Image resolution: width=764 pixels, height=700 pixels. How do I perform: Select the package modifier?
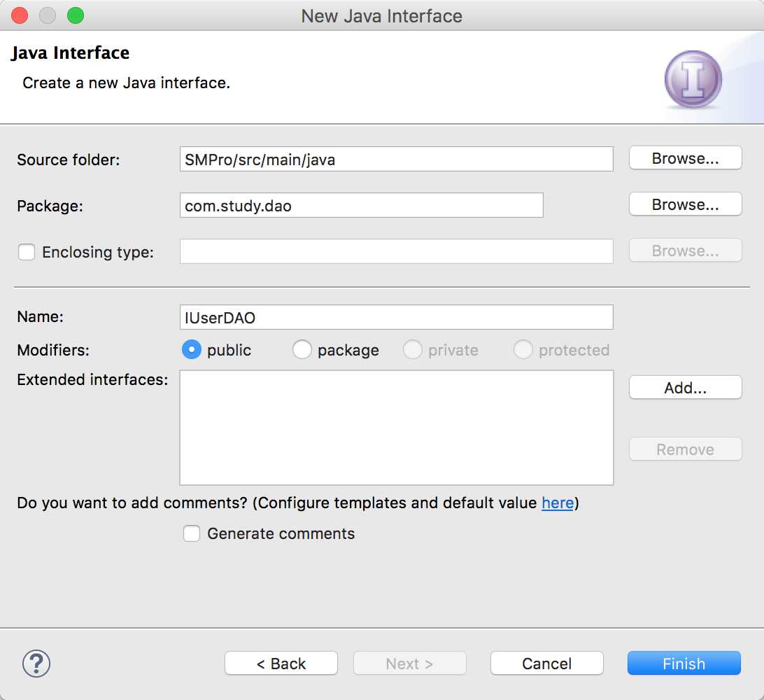302,349
